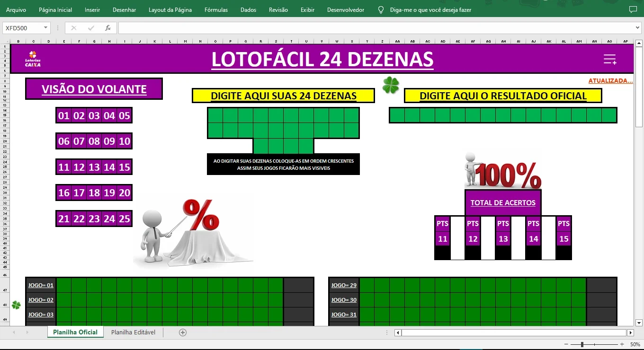
Task: Open the Inserir ribbon tab
Action: click(92, 9)
